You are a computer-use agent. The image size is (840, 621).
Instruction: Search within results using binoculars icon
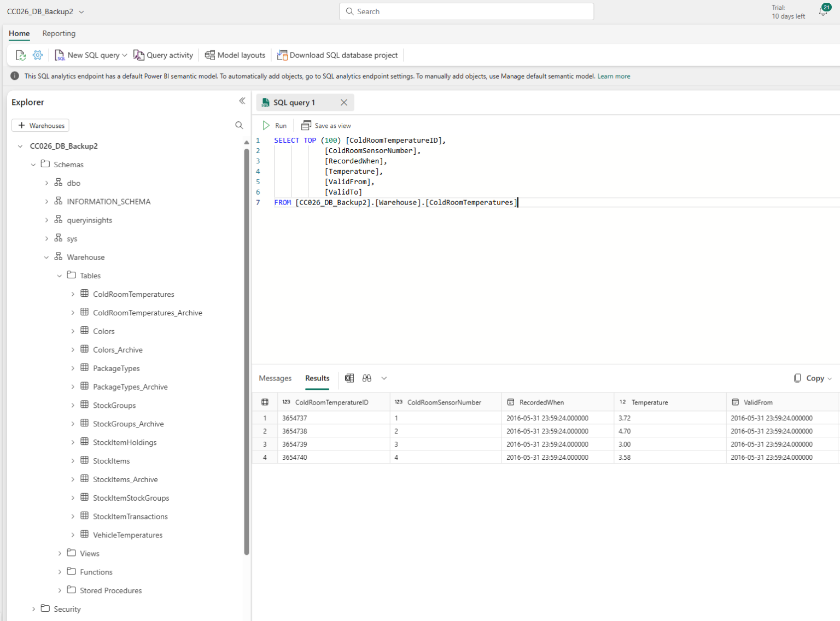click(x=367, y=378)
